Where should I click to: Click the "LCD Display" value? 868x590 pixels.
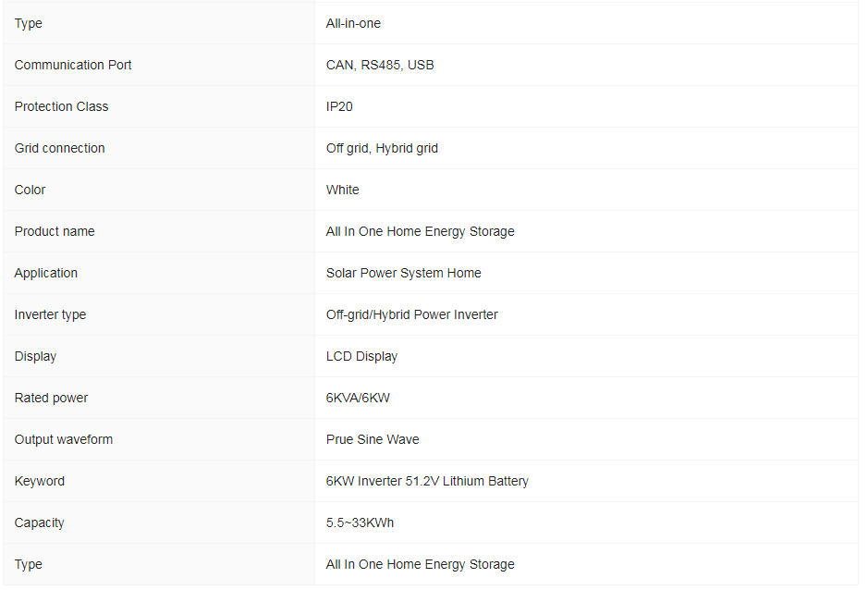[361, 356]
